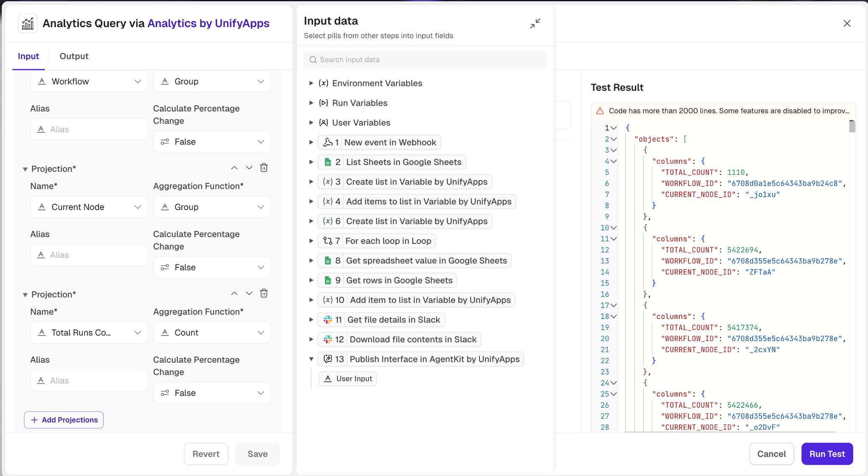This screenshot has width=868, height=476.
Task: Click the Search input data field
Action: (x=425, y=60)
